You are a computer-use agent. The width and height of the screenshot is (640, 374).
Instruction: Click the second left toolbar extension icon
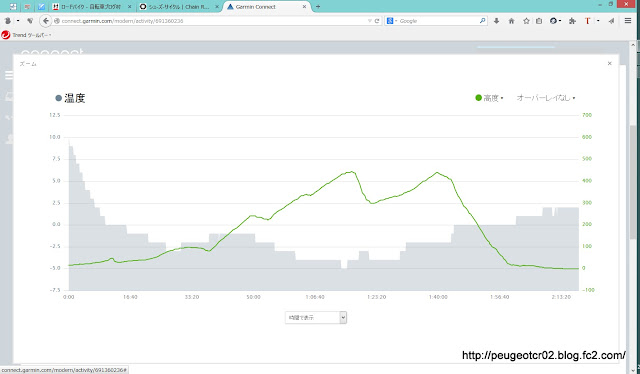coord(30,21)
